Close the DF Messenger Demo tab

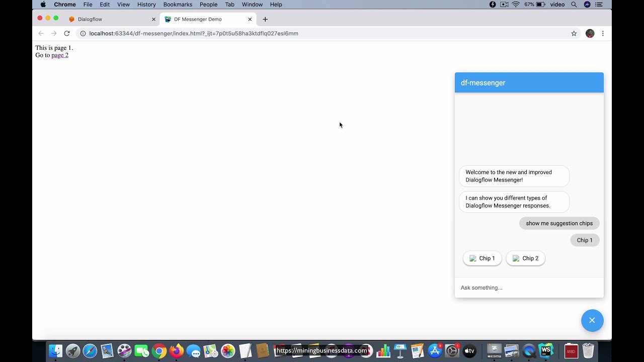(250, 20)
